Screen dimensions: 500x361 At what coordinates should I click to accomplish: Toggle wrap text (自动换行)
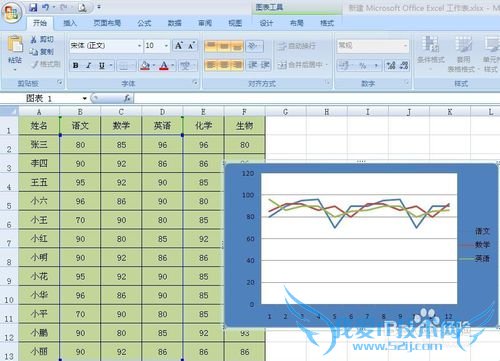[x=297, y=46]
